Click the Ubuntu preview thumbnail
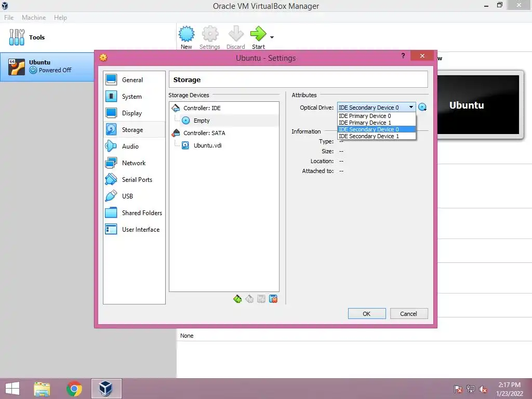Image resolution: width=532 pixels, height=399 pixels. click(x=478, y=105)
